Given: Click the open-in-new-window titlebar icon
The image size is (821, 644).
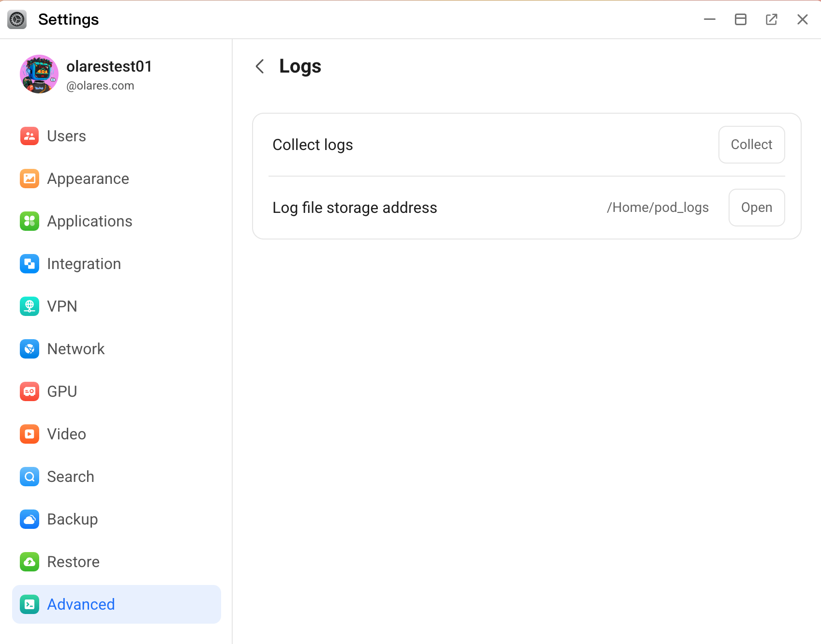Looking at the screenshot, I should (x=772, y=19).
